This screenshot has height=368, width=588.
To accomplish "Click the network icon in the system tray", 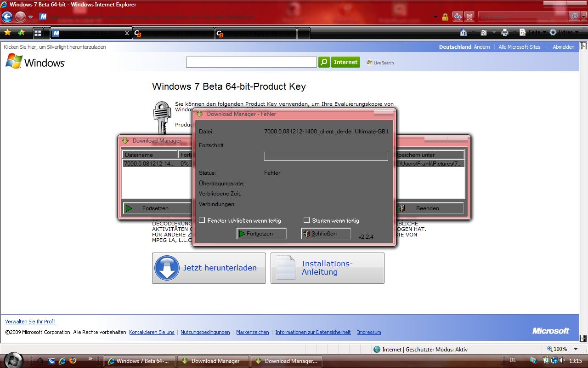I will coord(554,360).
